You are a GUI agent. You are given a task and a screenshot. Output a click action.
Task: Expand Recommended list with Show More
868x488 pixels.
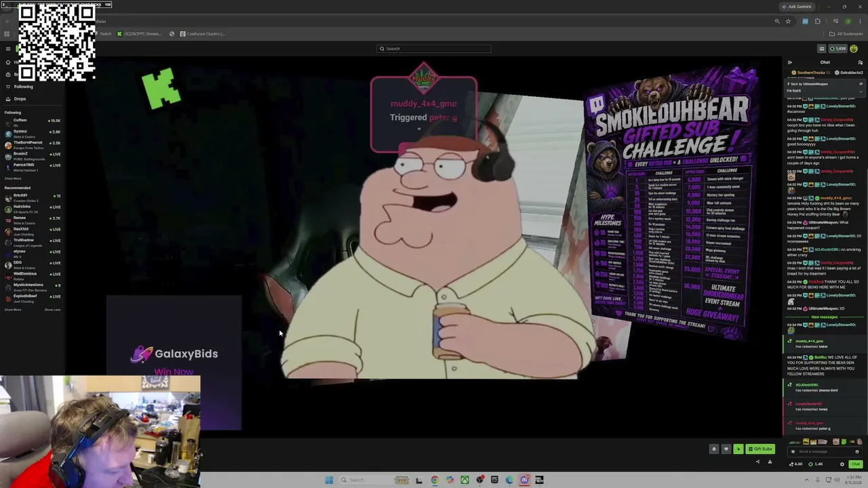12,310
